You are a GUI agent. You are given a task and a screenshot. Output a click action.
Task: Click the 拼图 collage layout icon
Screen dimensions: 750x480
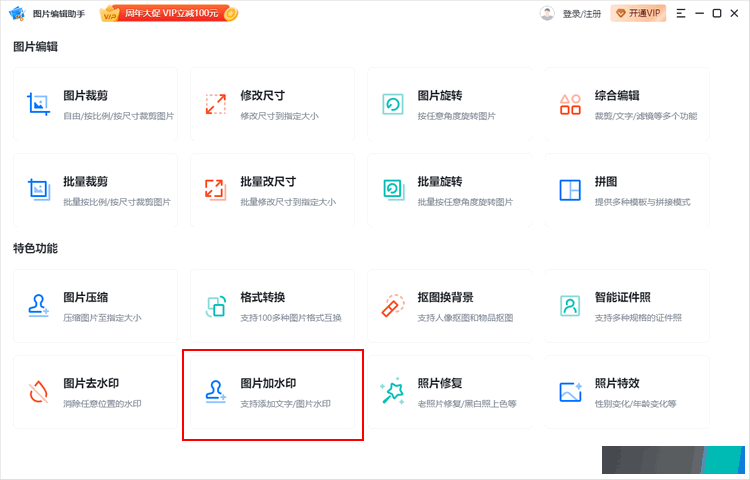coord(570,190)
